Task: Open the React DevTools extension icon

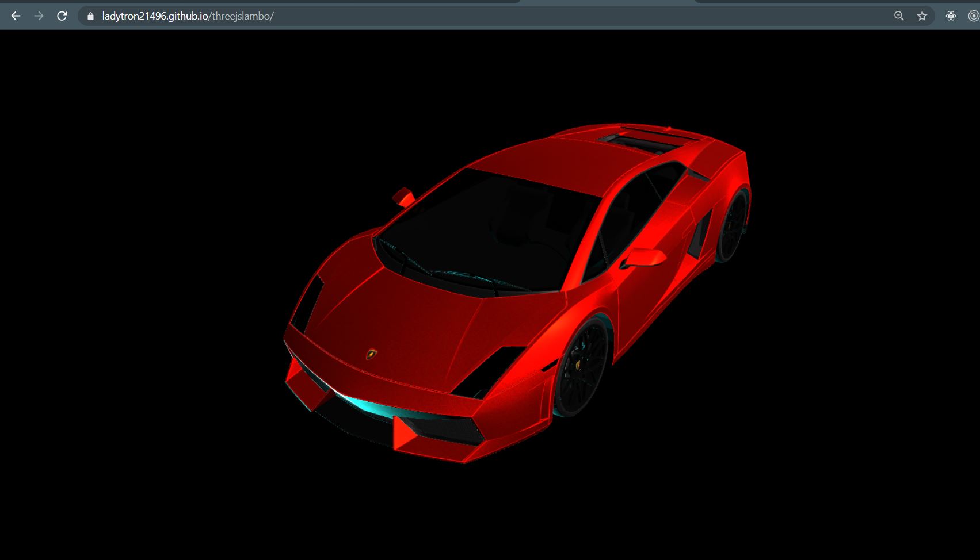Action: pos(951,16)
